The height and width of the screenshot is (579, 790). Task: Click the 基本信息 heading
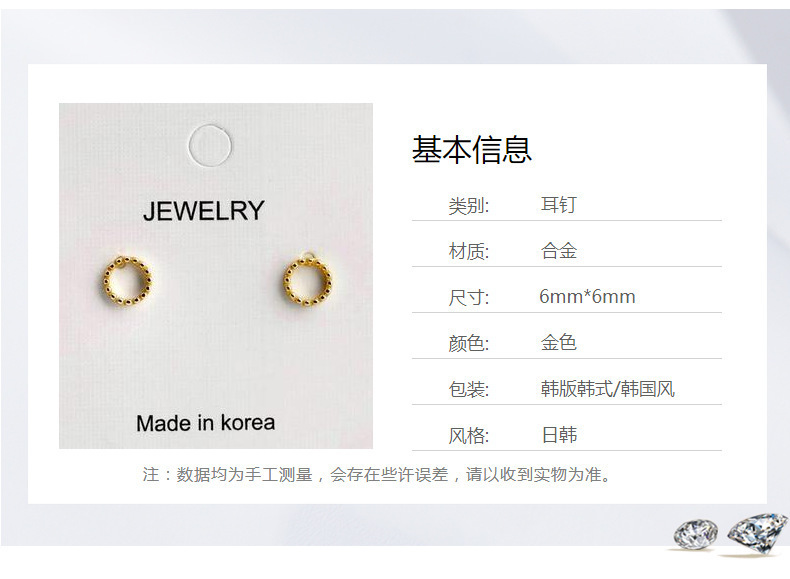tap(472, 150)
